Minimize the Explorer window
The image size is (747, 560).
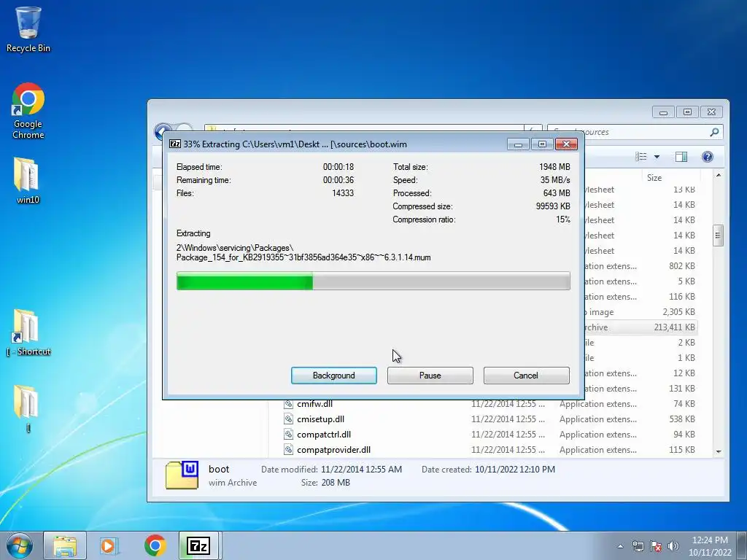[x=663, y=112]
